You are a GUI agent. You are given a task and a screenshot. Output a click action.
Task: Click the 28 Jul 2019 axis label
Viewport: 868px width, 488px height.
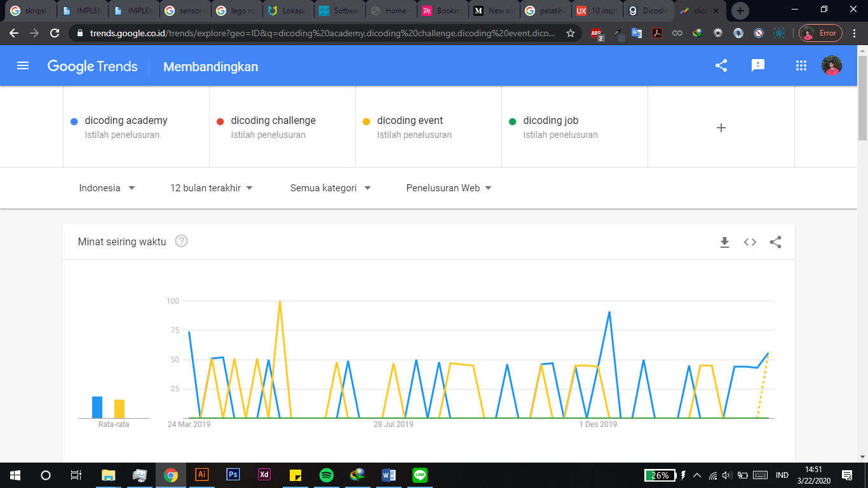coord(393,424)
